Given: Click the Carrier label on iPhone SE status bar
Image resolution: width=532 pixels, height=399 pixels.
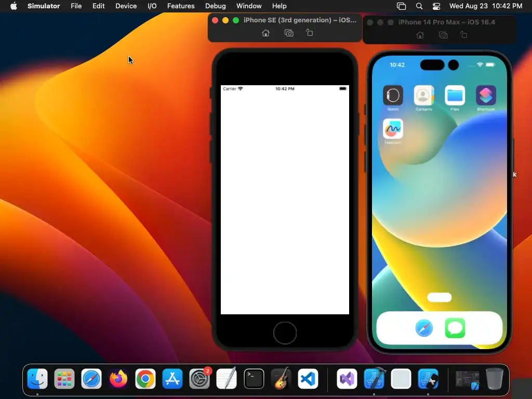Looking at the screenshot, I should click(x=229, y=88).
